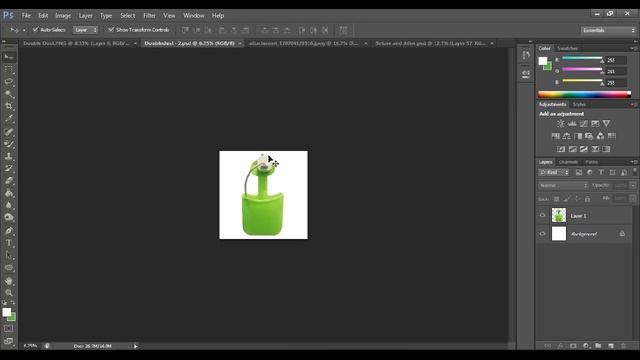
Task: Open the Kind layer filter dropdown
Action: tap(554, 173)
